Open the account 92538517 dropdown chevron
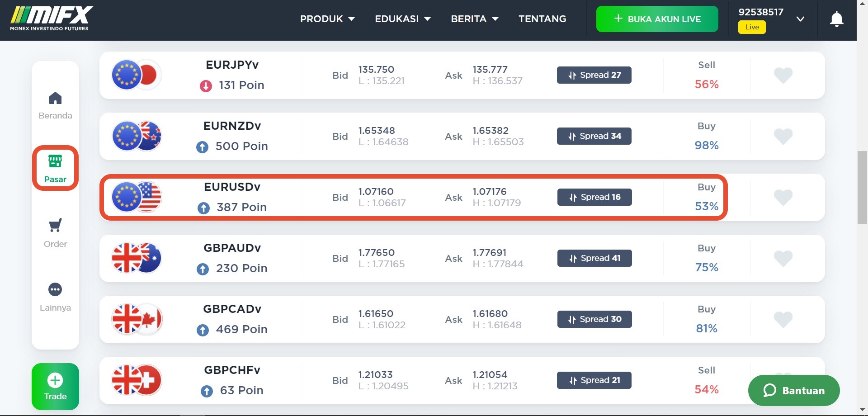Image resolution: width=868 pixels, height=416 pixels. point(800,19)
